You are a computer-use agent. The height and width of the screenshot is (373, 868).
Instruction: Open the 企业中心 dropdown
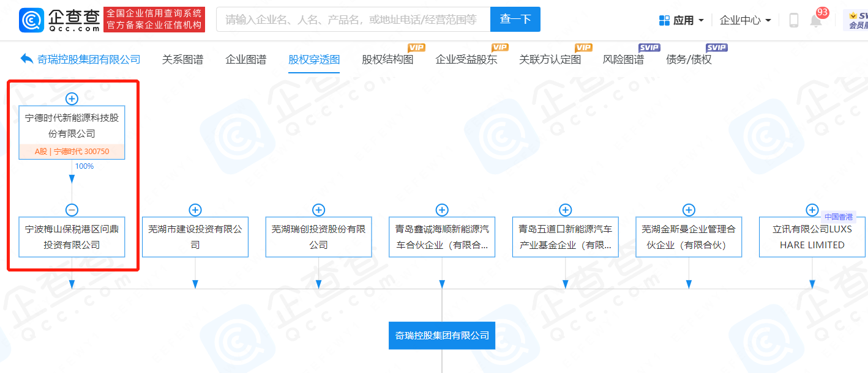(x=745, y=20)
